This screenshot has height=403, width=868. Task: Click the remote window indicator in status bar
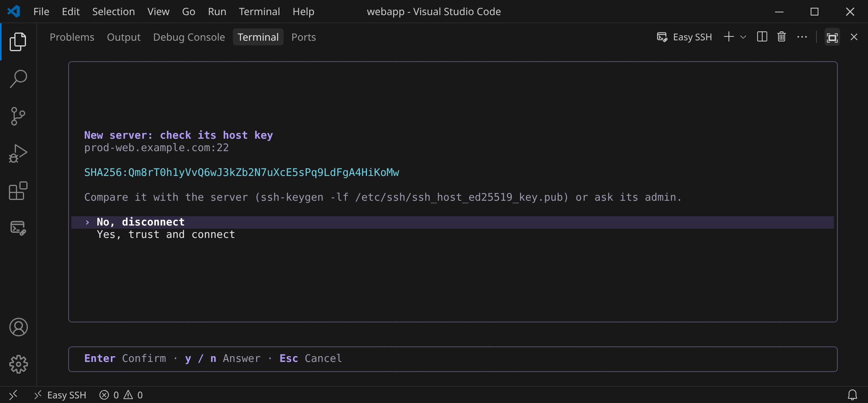(13, 395)
